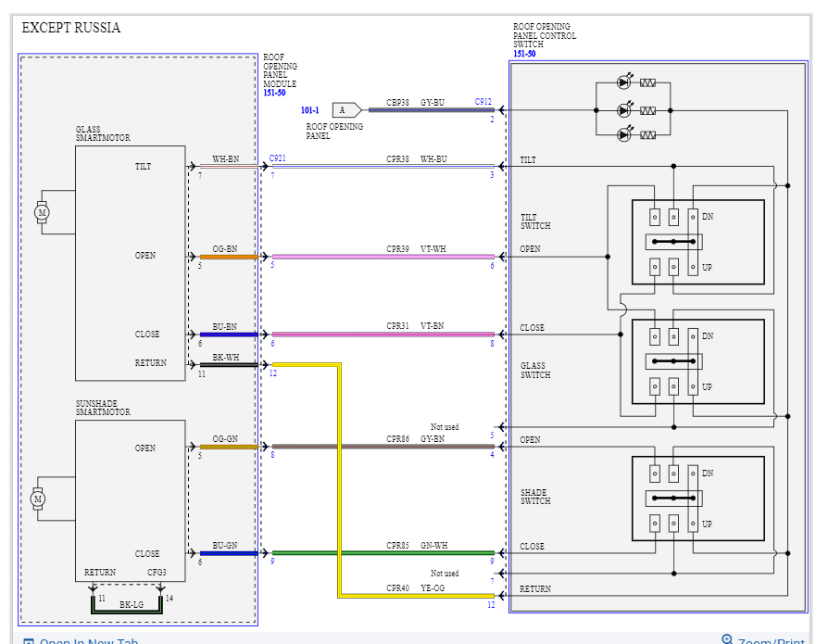Click the CPR86 GY-BN wire label

coord(415,439)
